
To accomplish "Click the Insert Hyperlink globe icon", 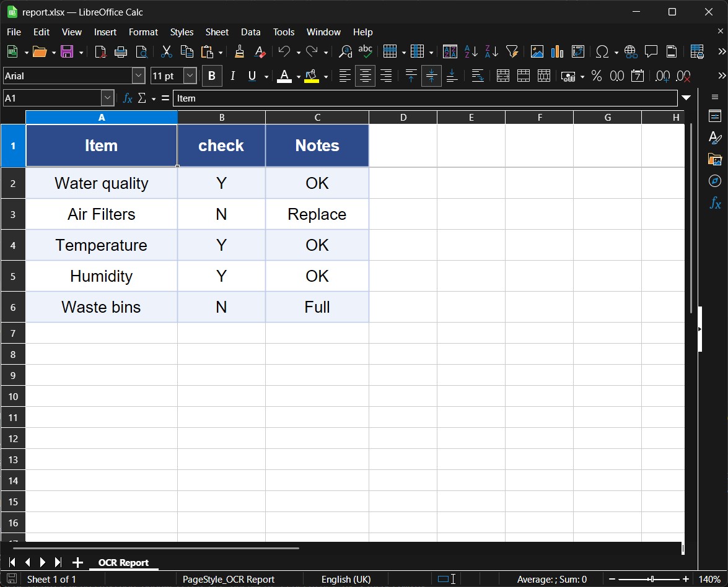I will coord(631,52).
